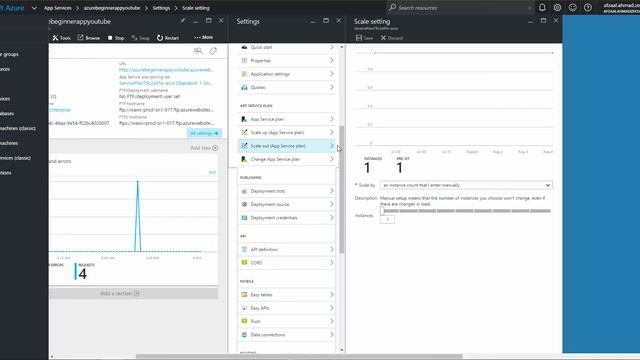Open the notifications bell icon
The height and width of the screenshot is (360, 640).
point(542,7)
